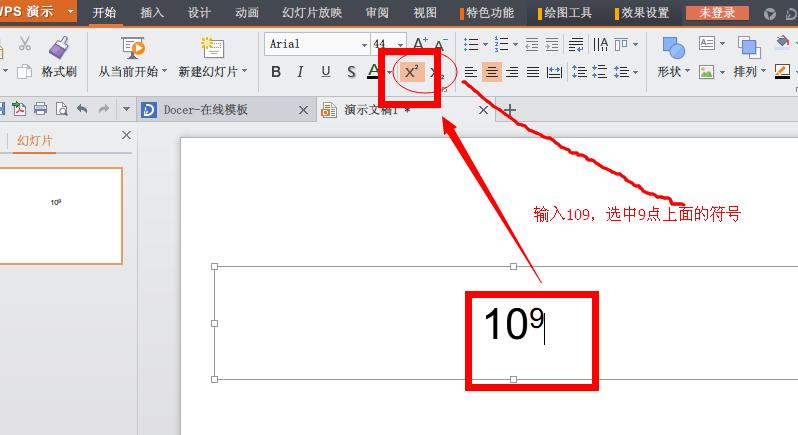Decrease indent level
The width and height of the screenshot is (798, 435).
pyautogui.click(x=532, y=45)
